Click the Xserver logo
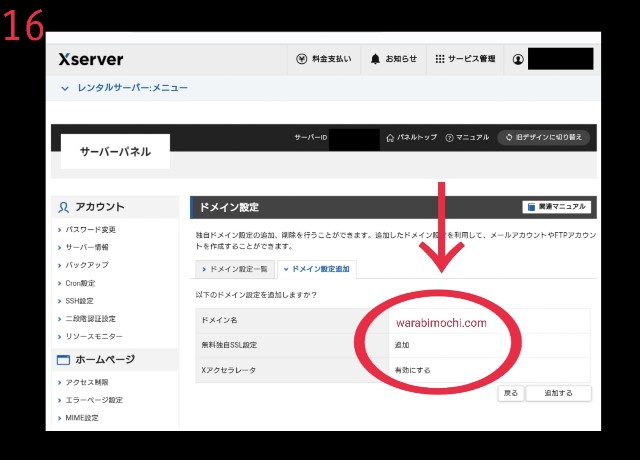The height and width of the screenshot is (460, 640). pos(91,59)
